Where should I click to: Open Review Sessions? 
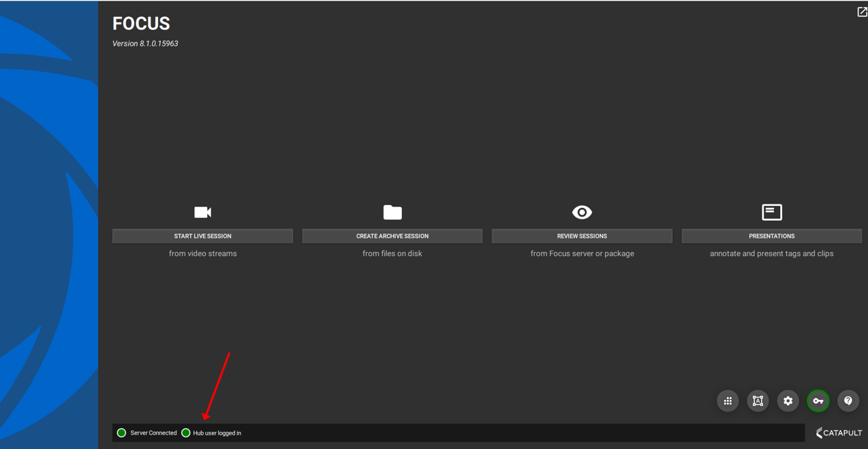click(x=582, y=236)
